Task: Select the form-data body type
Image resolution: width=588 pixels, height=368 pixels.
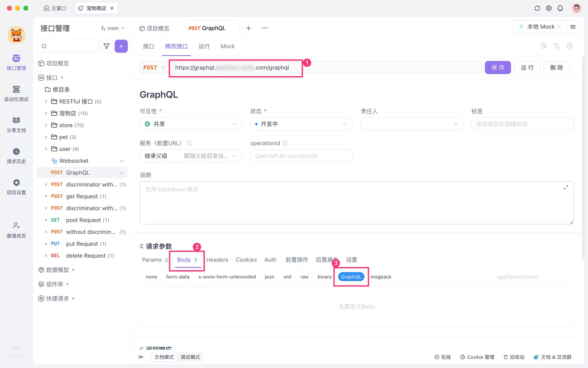Action: (x=178, y=277)
